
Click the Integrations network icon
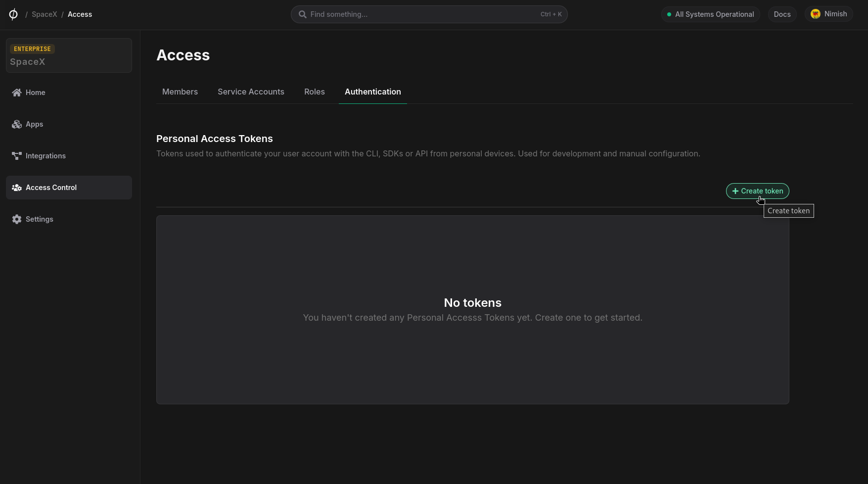point(17,156)
